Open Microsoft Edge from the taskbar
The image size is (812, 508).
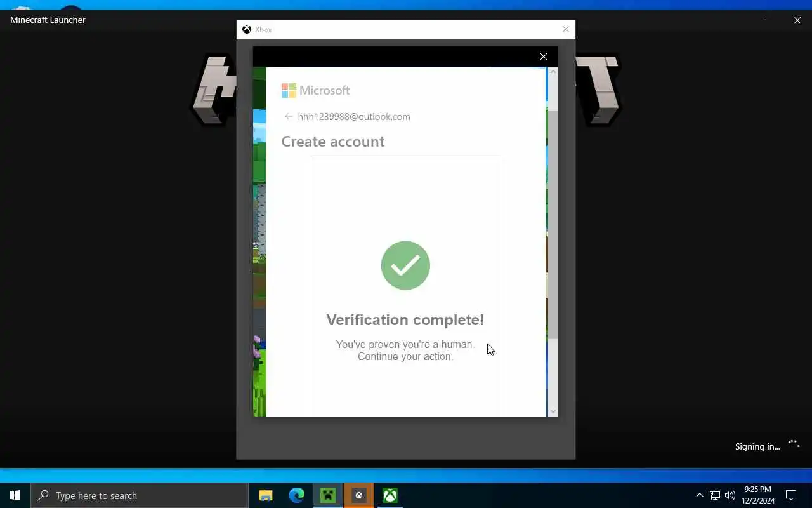tap(297, 495)
